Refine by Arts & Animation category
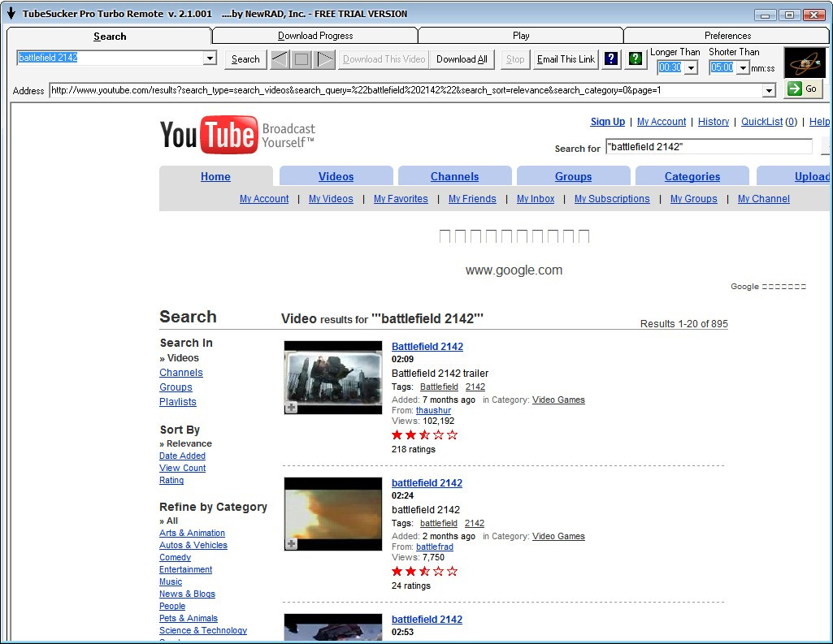Screen dimensions: 833x644 click(x=192, y=533)
